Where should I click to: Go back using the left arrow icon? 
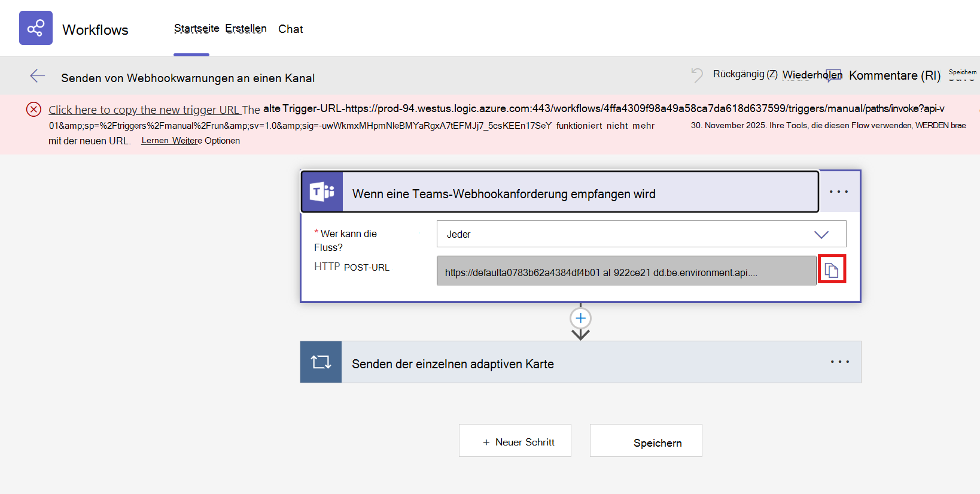pyautogui.click(x=38, y=75)
